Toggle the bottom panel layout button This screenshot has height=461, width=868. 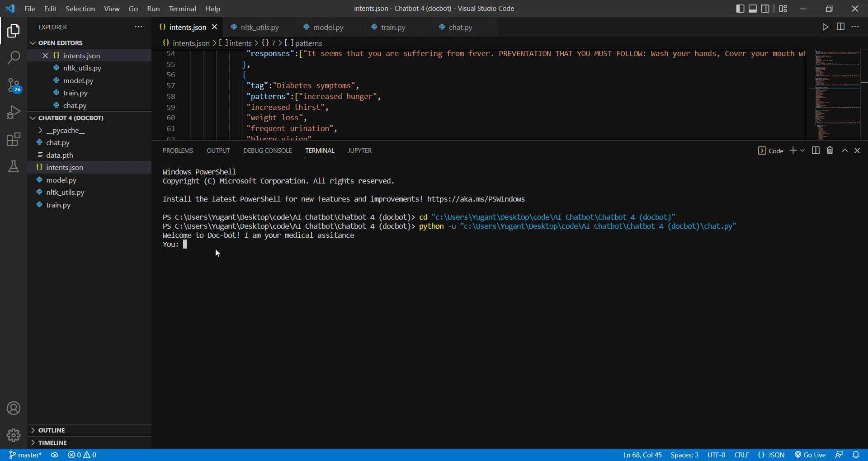coord(753,9)
